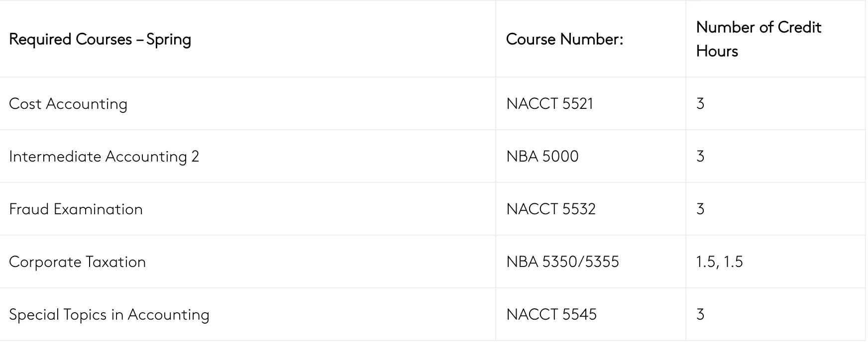
Task: Select the Intermediate Accounting 2 course name
Action: [104, 157]
